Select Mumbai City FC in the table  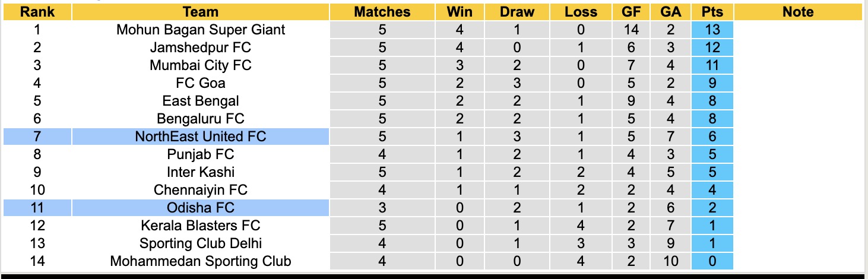tap(201, 65)
